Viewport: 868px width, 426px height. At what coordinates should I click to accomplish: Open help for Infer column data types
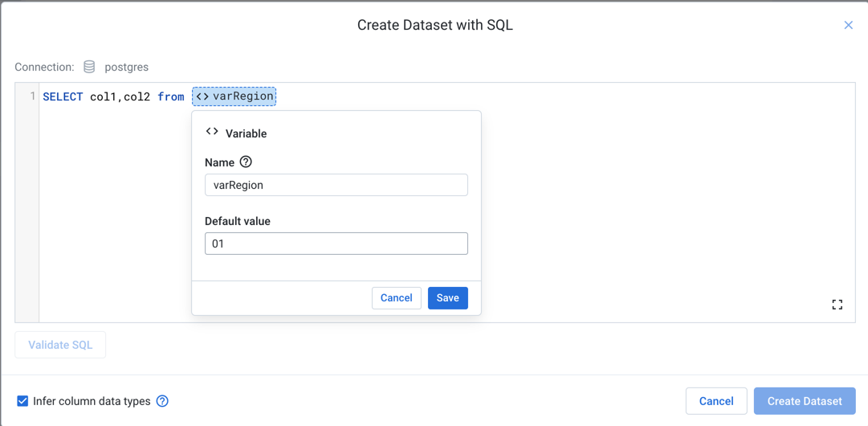pos(162,401)
